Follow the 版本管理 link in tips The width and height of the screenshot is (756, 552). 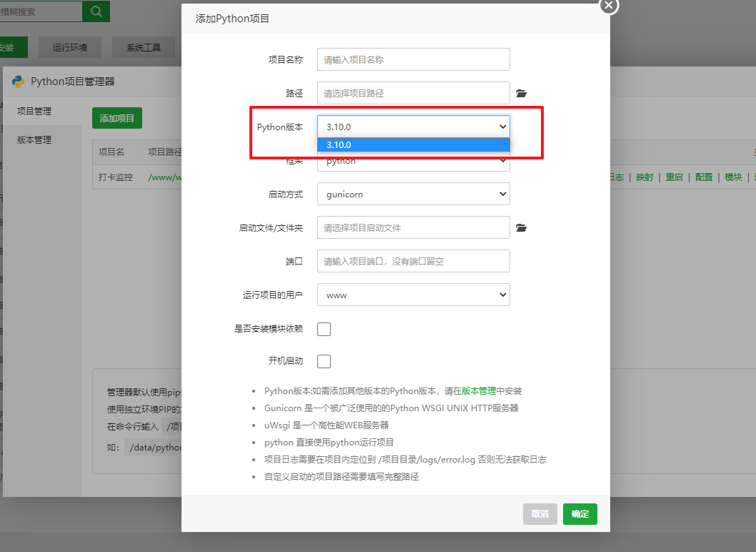coord(479,391)
